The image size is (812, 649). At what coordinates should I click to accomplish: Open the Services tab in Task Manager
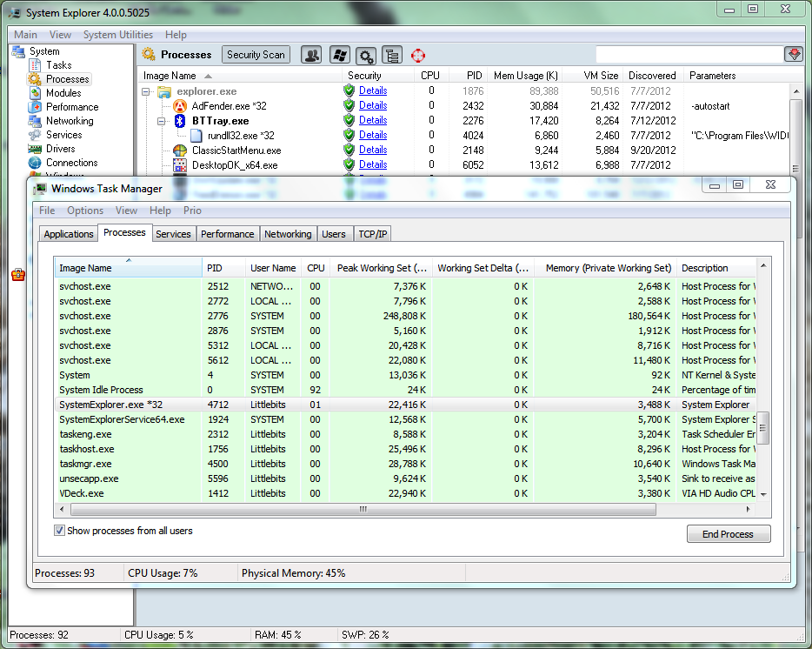pyautogui.click(x=173, y=234)
